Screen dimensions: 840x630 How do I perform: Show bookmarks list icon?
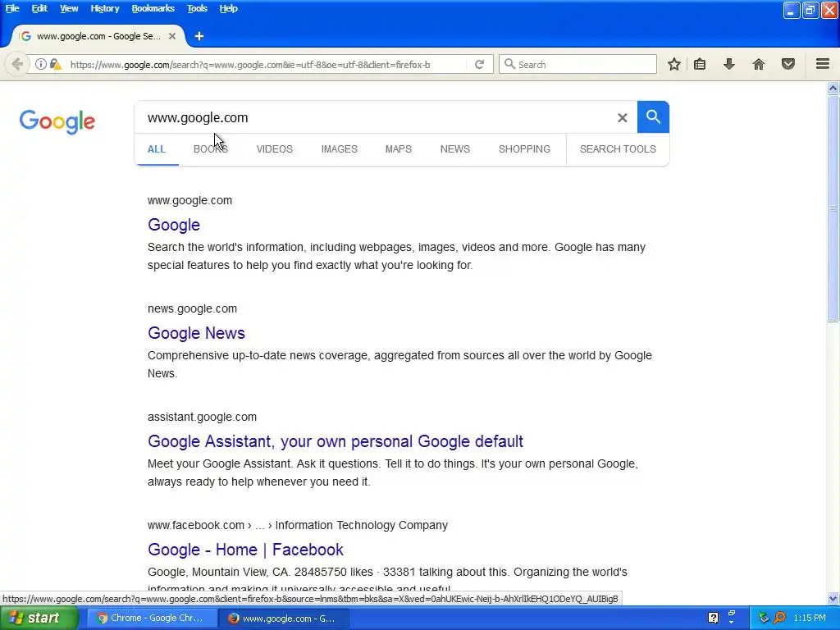700,64
